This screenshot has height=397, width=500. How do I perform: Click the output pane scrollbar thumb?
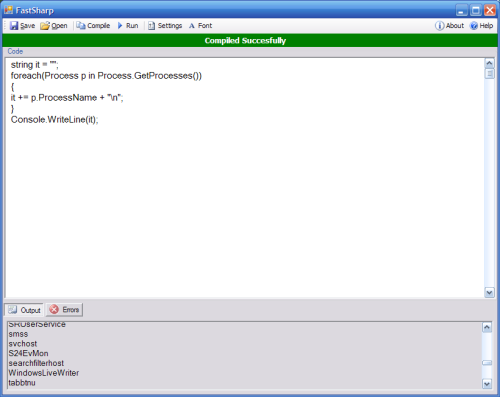click(487, 363)
